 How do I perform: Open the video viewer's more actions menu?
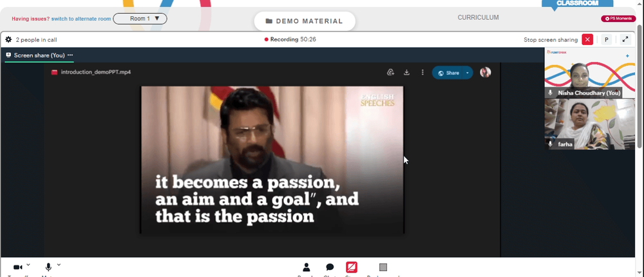(422, 72)
